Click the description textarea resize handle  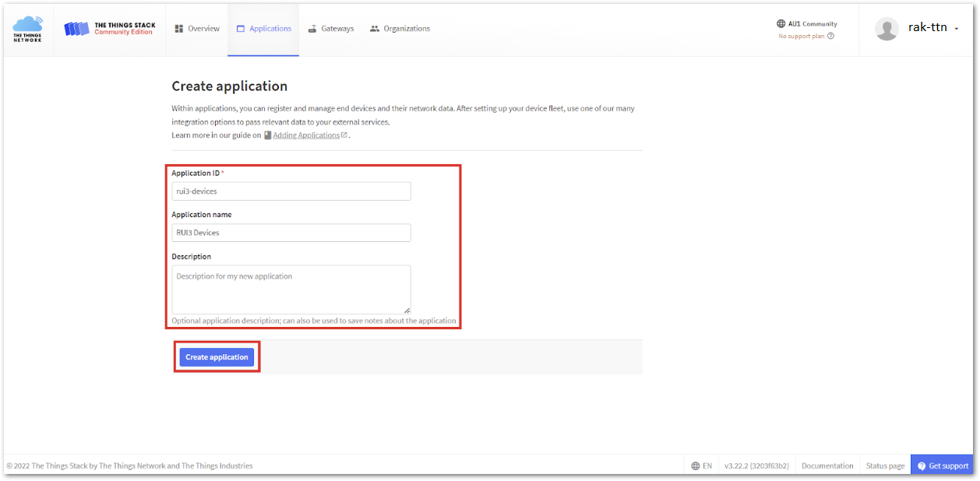pos(406,310)
